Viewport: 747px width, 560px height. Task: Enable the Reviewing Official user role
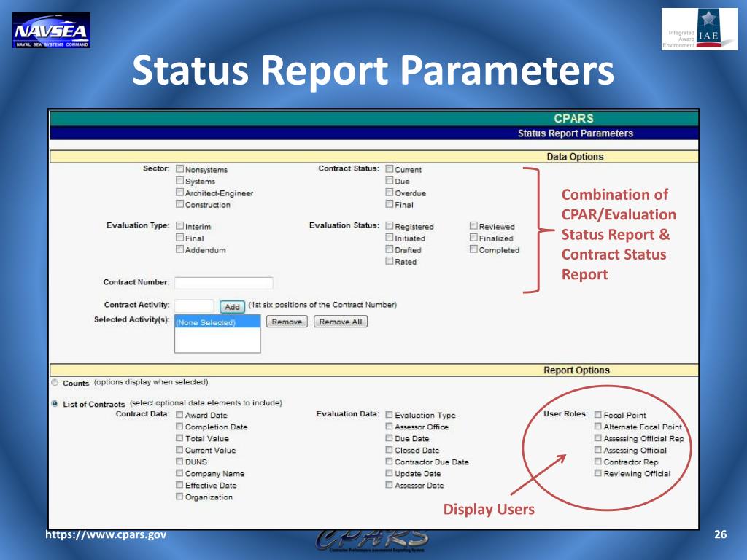click(598, 472)
